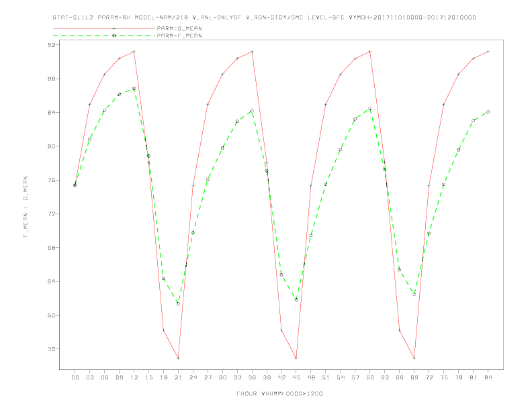Click the x-axis tick label 24
The width and height of the screenshot is (532, 411).
click(x=193, y=377)
